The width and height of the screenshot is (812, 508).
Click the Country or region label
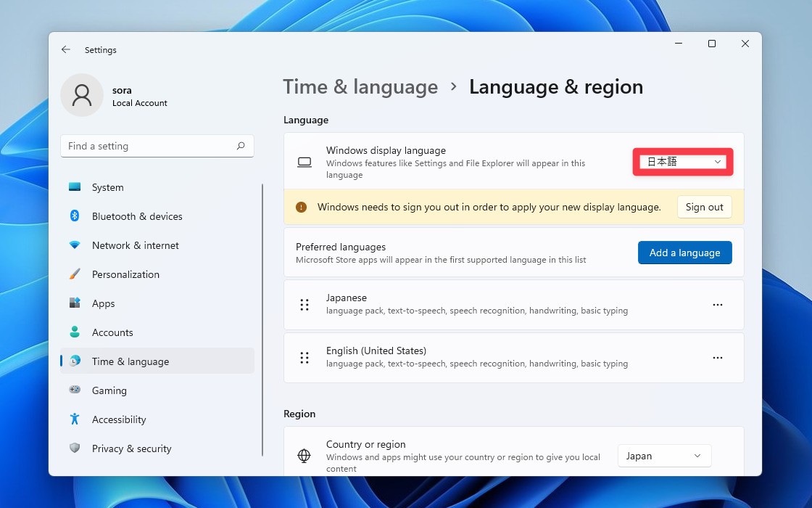(x=365, y=444)
